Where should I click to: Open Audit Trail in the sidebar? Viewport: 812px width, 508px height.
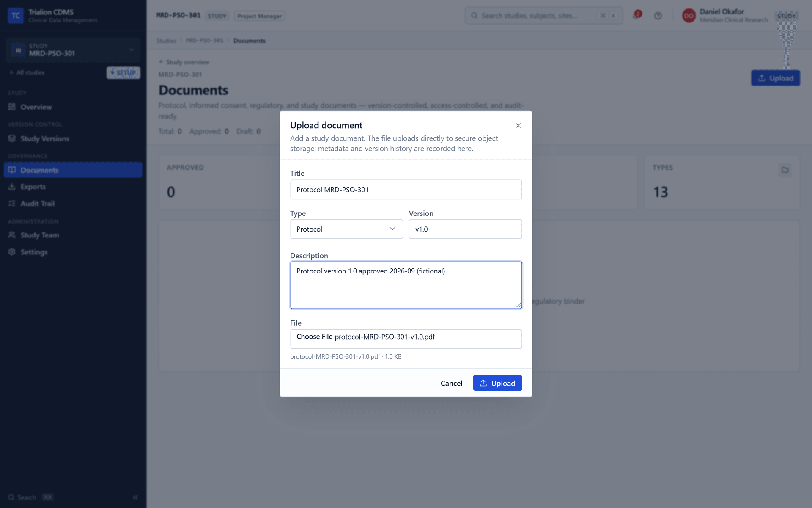point(73,204)
